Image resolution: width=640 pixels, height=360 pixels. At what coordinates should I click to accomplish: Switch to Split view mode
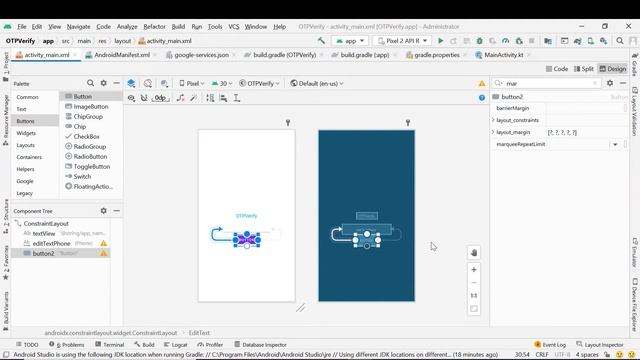pos(584,69)
